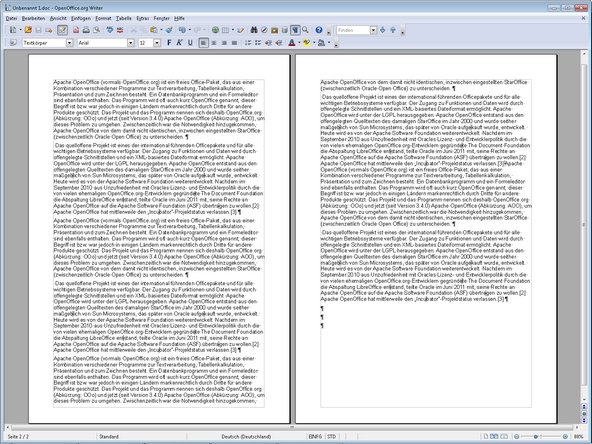This screenshot has width=592, height=444.
Task: Toggle Bold formatting F button
Action: [169, 43]
